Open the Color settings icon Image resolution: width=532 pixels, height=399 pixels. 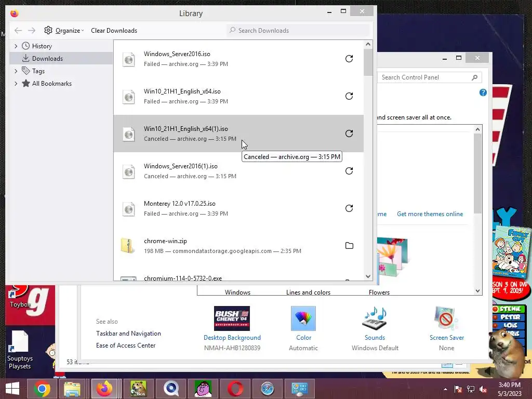(x=303, y=318)
